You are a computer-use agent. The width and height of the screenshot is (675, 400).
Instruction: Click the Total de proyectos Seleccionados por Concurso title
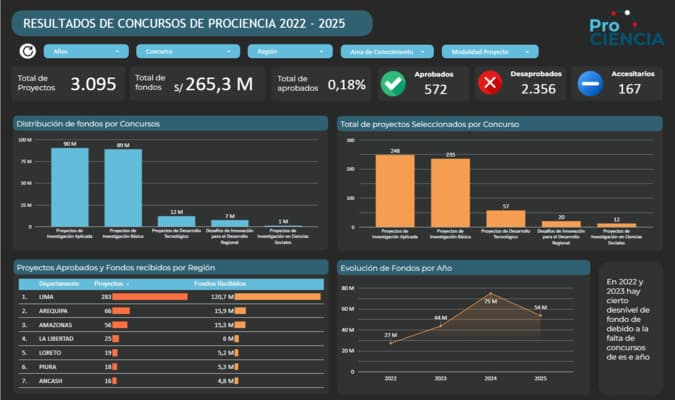coord(430,124)
